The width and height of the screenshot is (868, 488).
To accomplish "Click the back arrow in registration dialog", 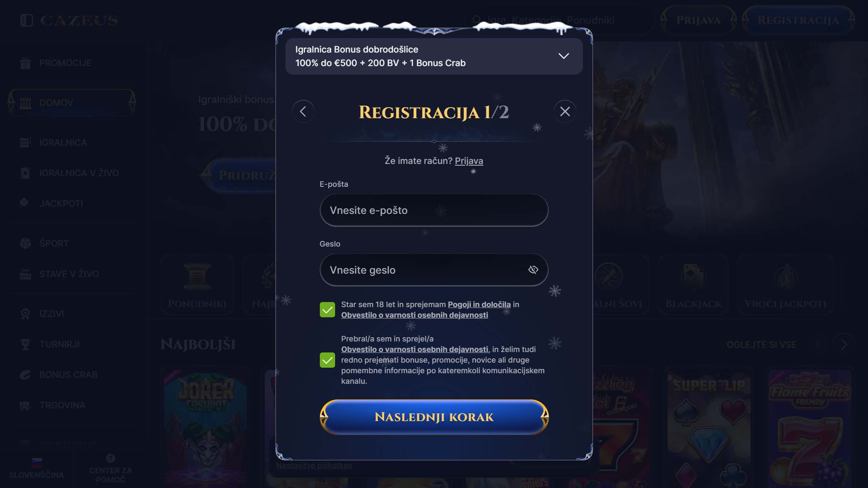I will point(303,111).
